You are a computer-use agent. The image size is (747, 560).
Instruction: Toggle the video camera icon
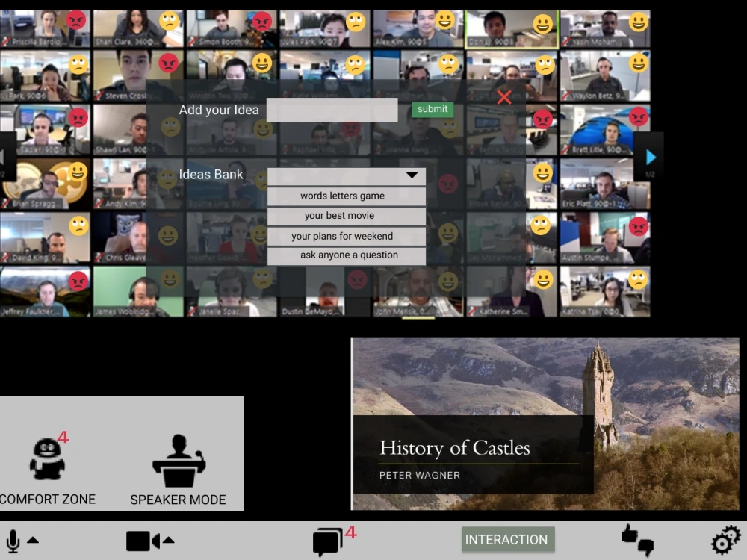(143, 541)
